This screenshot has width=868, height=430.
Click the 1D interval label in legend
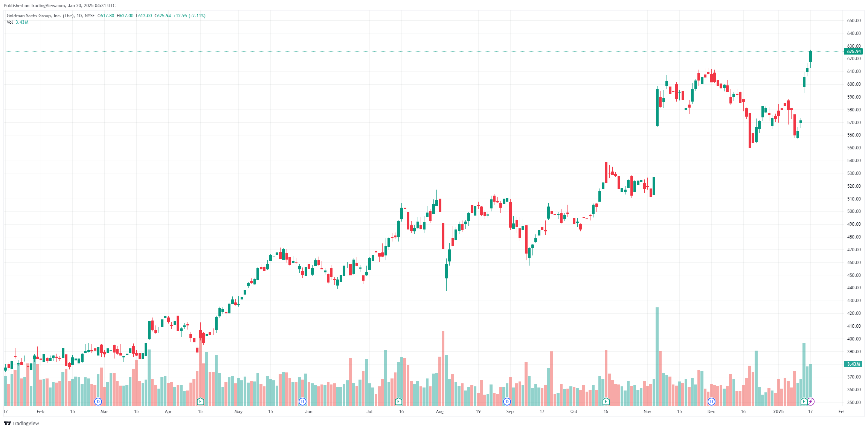[79, 16]
